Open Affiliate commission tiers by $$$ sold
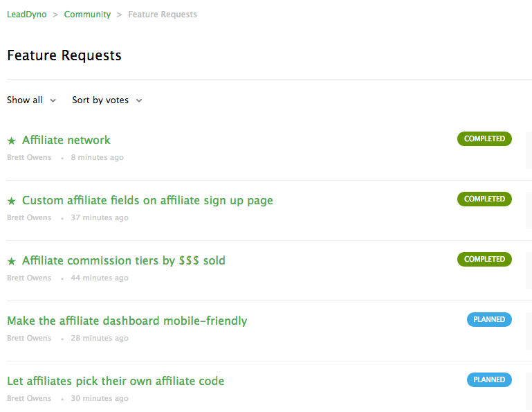Viewport: 532px width, 412px height. point(124,260)
